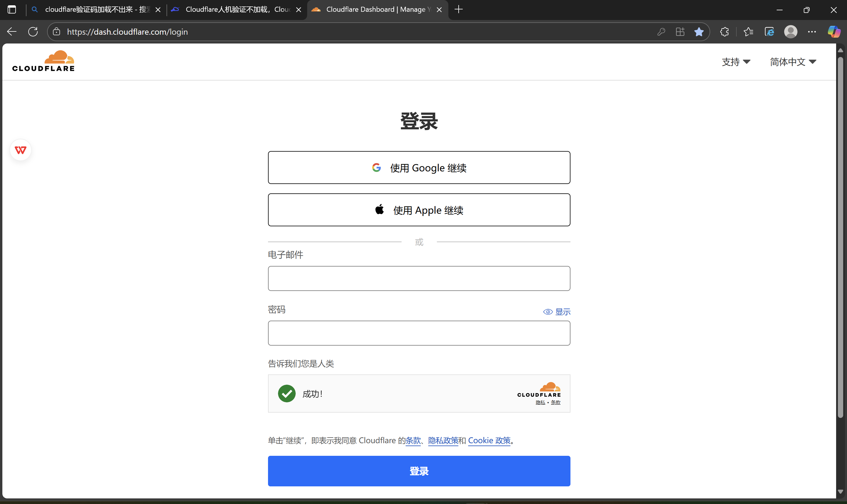Open the Copilot sidebar icon
Viewport: 847px width, 504px height.
tap(833, 32)
